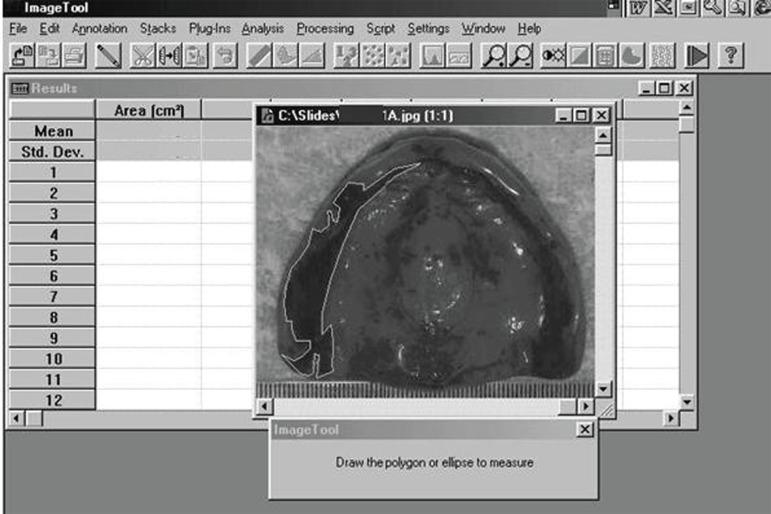Click the right magnifying glass zoom icon
771x514 pixels.
[x=520, y=57]
